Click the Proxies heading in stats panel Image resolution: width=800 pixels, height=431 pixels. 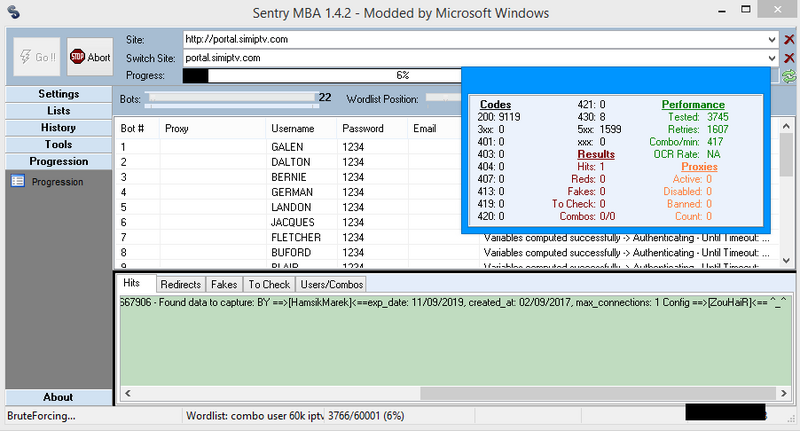click(699, 167)
